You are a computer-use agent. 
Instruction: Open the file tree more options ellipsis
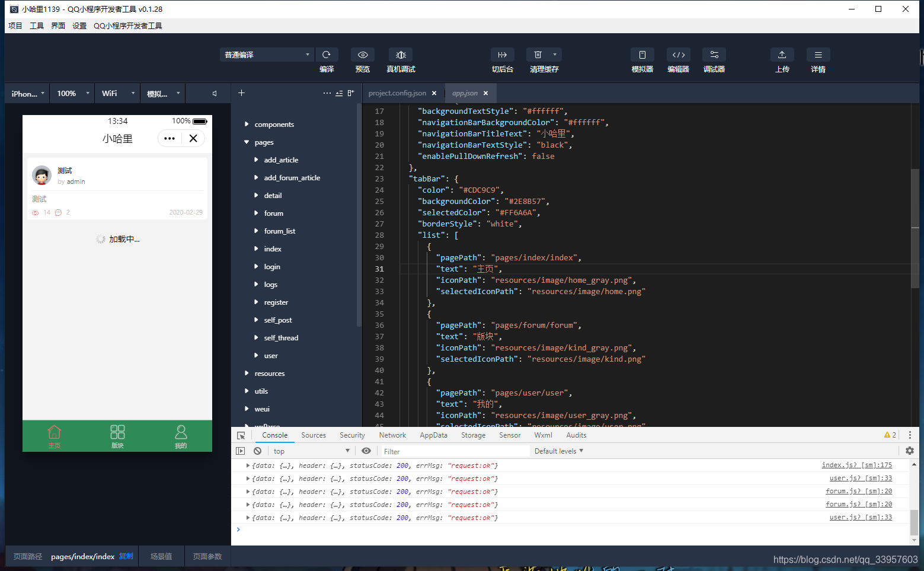pyautogui.click(x=327, y=93)
